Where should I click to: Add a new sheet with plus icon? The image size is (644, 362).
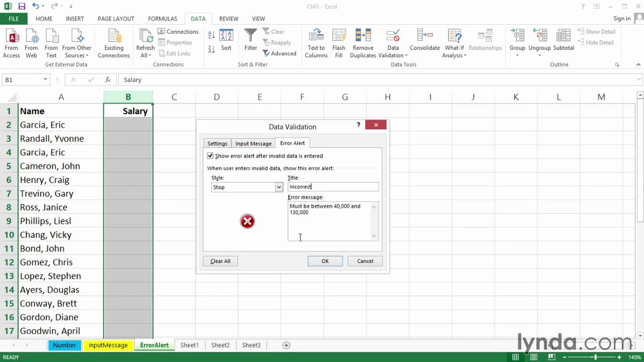tap(286, 345)
